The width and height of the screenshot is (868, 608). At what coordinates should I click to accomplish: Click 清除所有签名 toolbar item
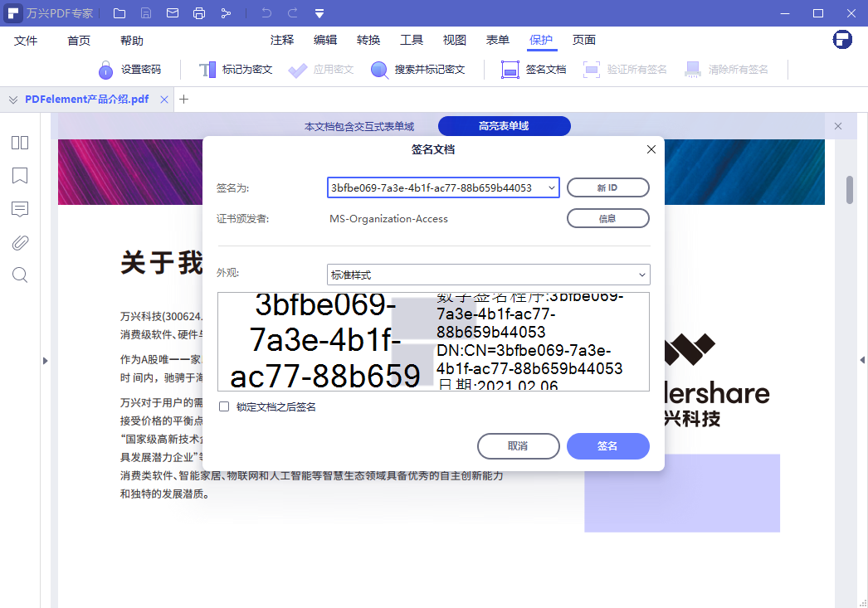click(x=726, y=70)
